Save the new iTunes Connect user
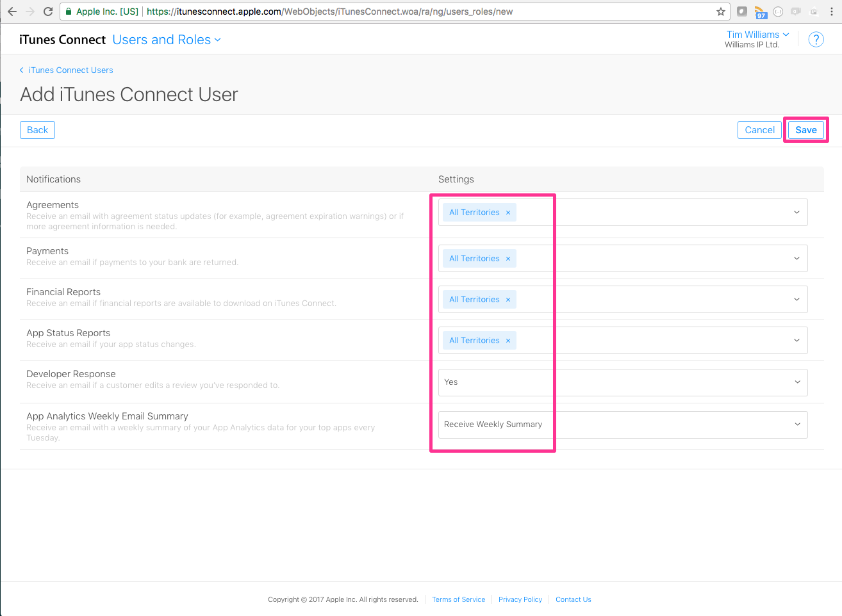 (805, 130)
